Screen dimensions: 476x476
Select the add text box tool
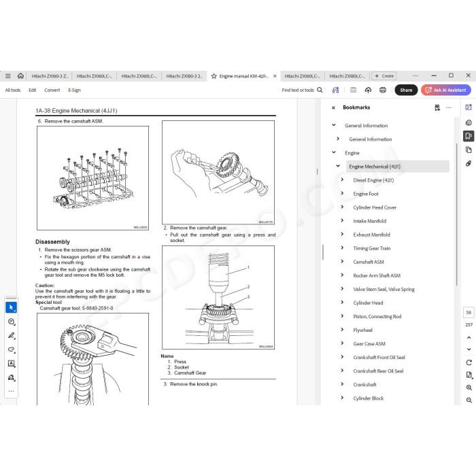12,363
